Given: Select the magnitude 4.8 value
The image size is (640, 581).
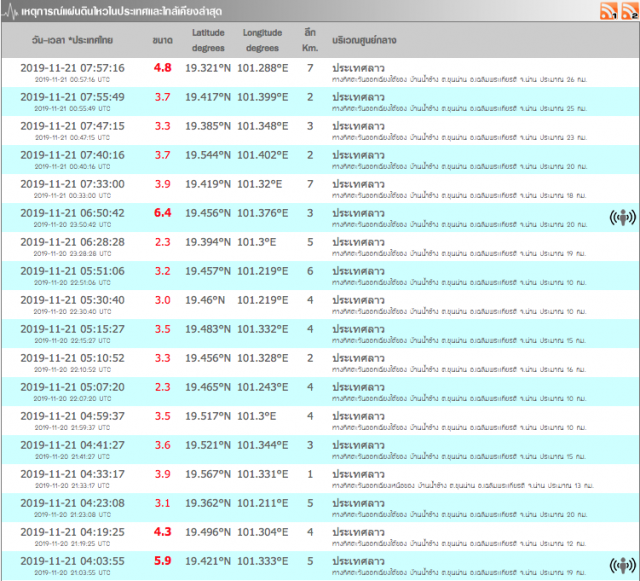Looking at the screenshot, I should click(162, 68).
